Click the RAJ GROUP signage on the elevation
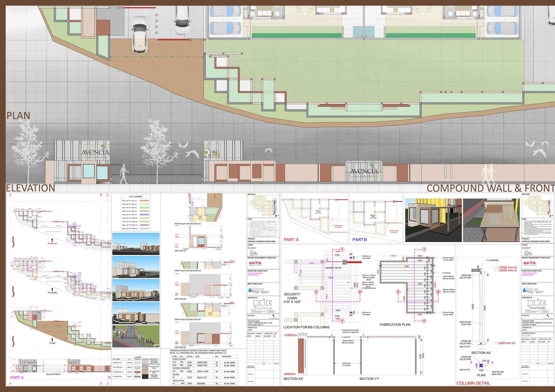The width and height of the screenshot is (555, 392). click(212, 153)
